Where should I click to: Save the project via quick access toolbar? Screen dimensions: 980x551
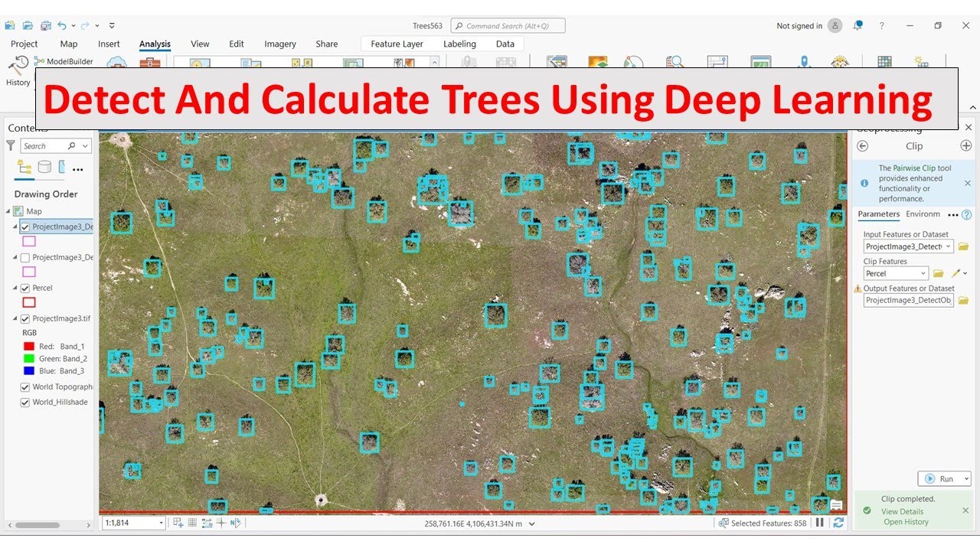coord(45,25)
